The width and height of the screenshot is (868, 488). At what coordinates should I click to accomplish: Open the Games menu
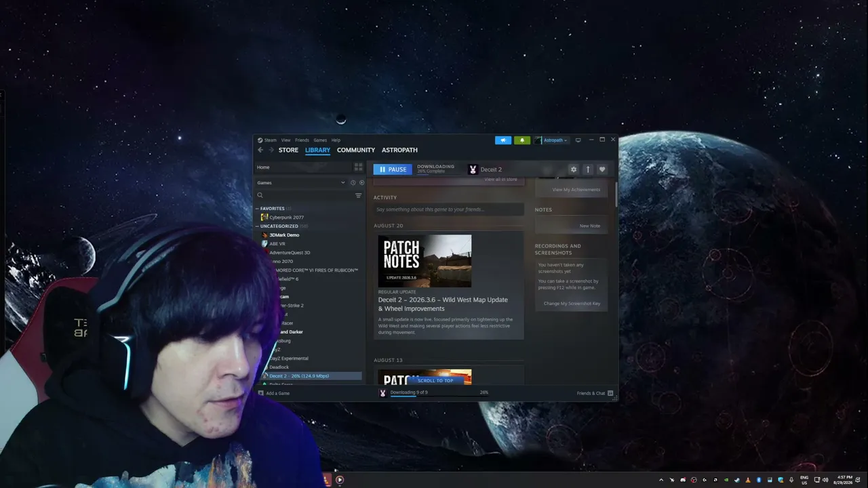click(320, 140)
